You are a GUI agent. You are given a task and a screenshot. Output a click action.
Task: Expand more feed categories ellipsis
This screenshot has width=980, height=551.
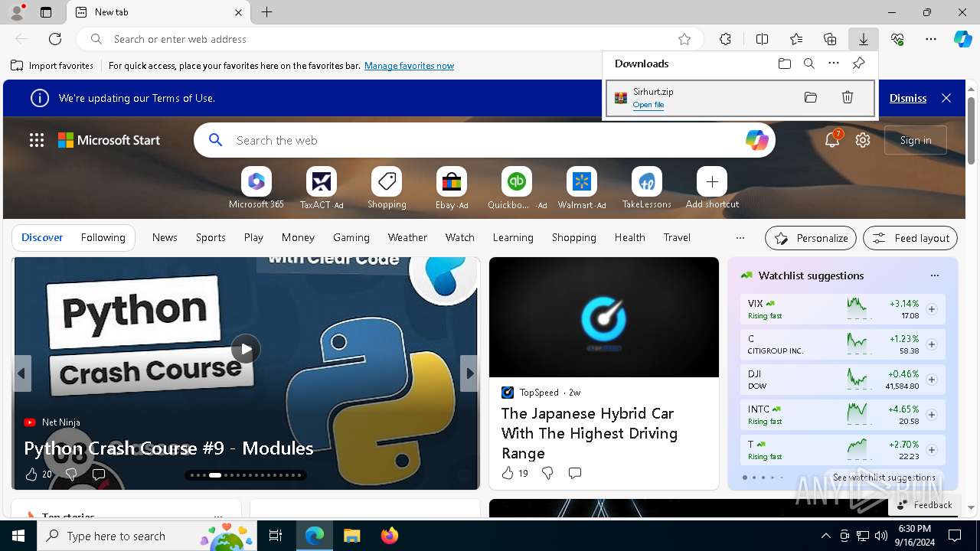pos(740,238)
